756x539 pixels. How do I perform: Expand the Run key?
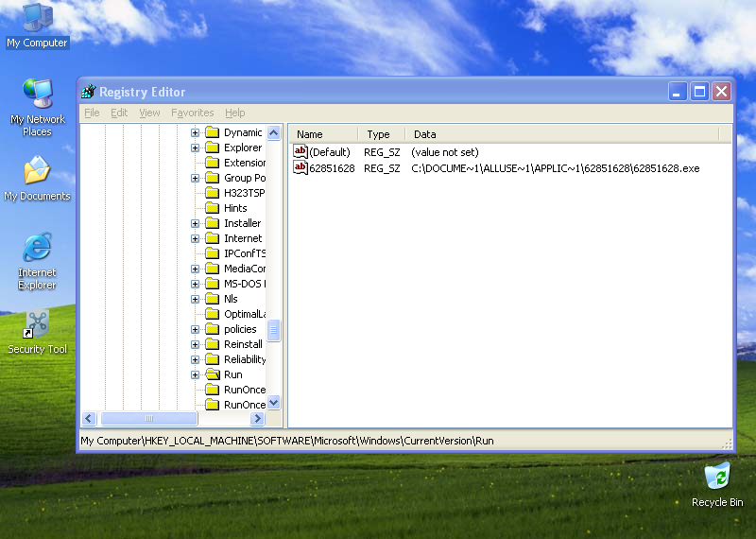(x=195, y=374)
